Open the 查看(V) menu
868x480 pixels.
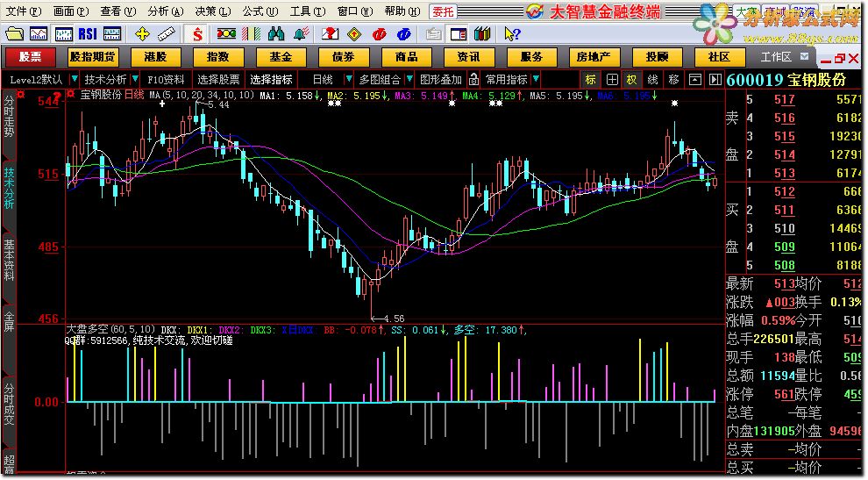(117, 11)
